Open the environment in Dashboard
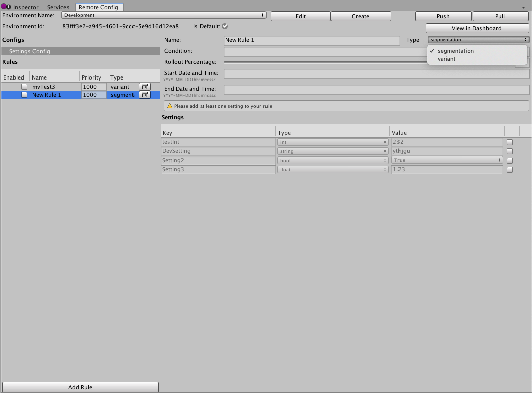Viewport: 532px width, 393px height. point(477,28)
